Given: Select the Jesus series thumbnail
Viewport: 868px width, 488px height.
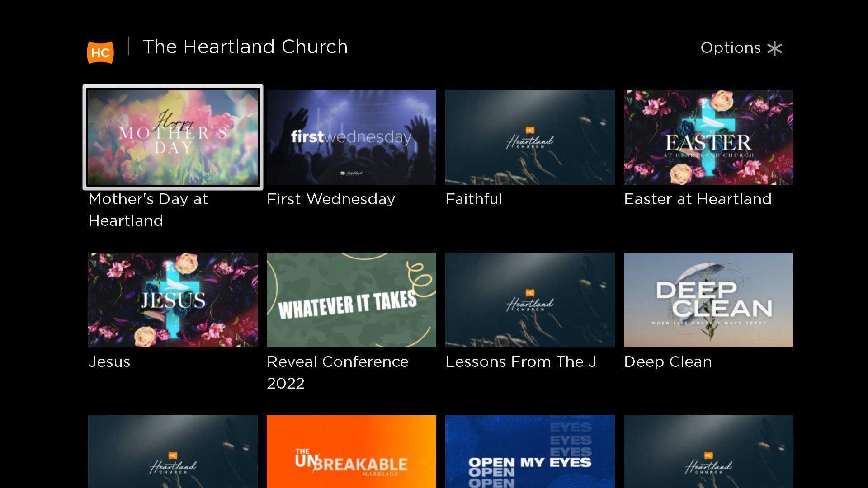Looking at the screenshot, I should [x=173, y=300].
